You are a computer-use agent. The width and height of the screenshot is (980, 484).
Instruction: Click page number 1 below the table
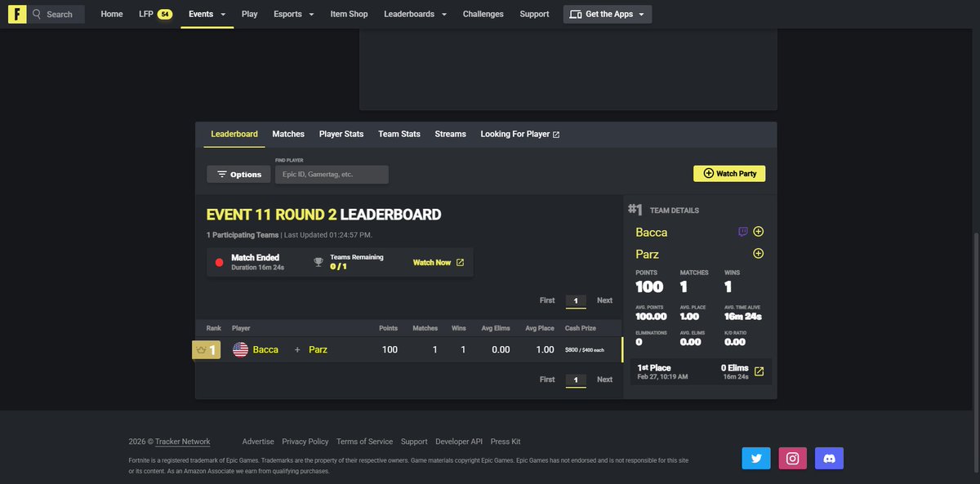pos(576,380)
